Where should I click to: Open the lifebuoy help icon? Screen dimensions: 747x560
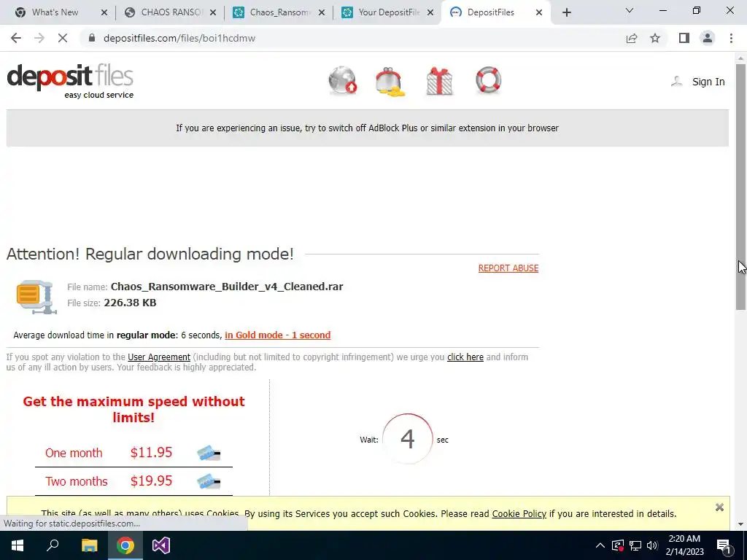point(488,80)
